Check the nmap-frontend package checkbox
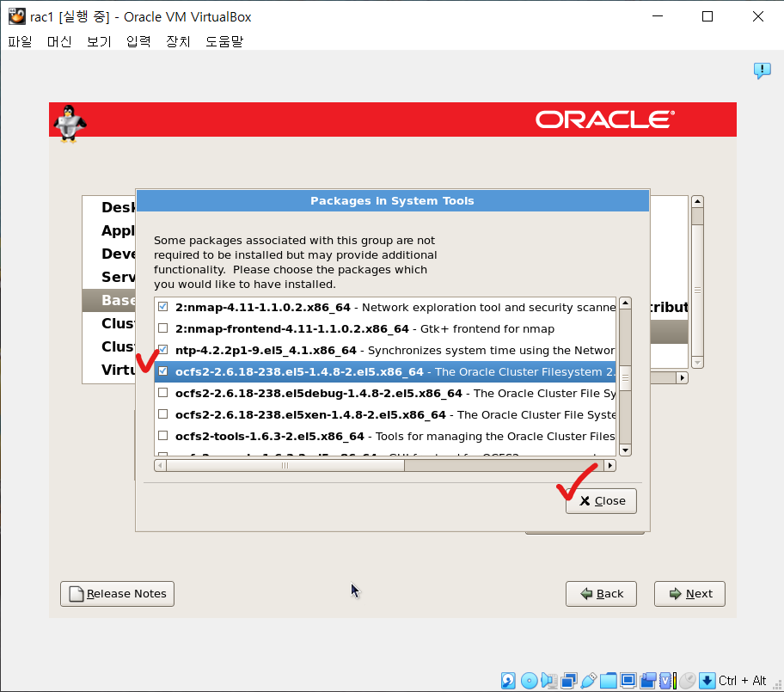The width and height of the screenshot is (784, 692). [163, 328]
